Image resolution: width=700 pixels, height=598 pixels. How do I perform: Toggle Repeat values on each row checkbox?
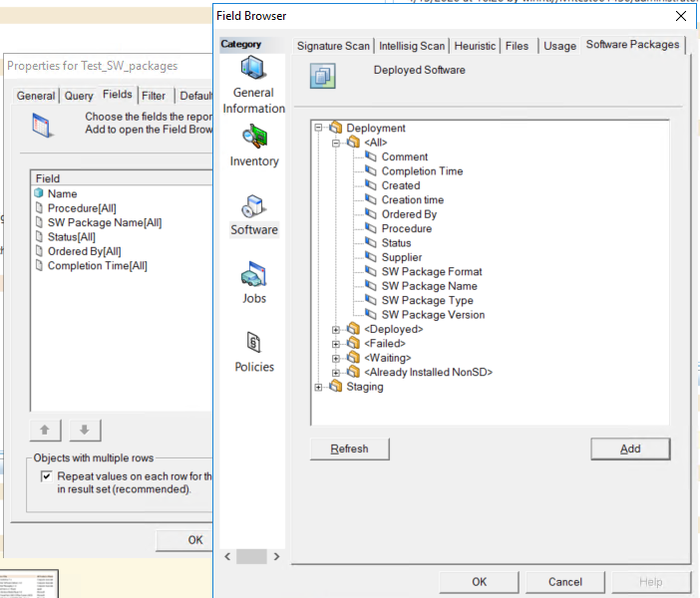coord(46,476)
